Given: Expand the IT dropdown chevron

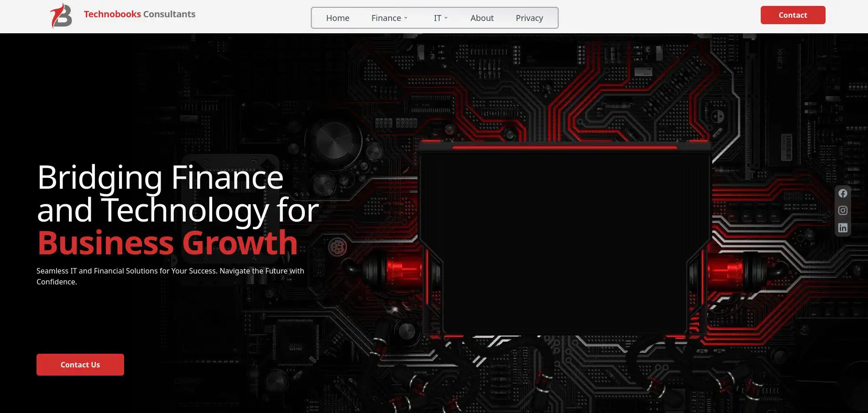Looking at the screenshot, I should point(446,18).
